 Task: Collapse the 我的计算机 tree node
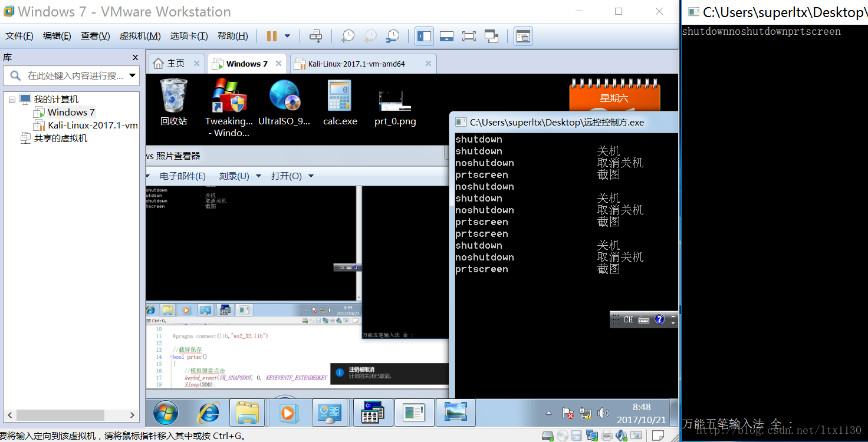click(x=12, y=100)
